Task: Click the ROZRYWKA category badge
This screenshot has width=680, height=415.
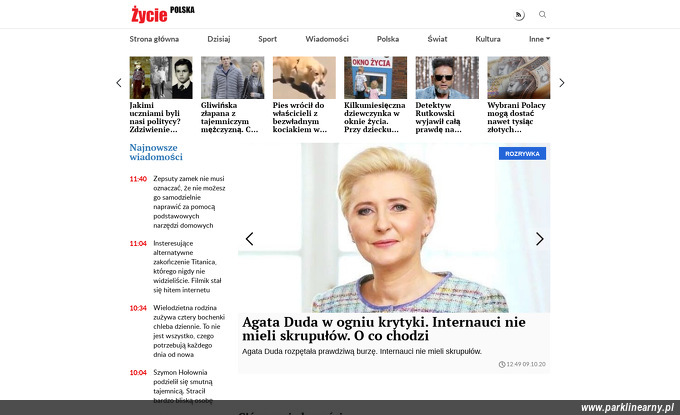Action: (x=522, y=154)
